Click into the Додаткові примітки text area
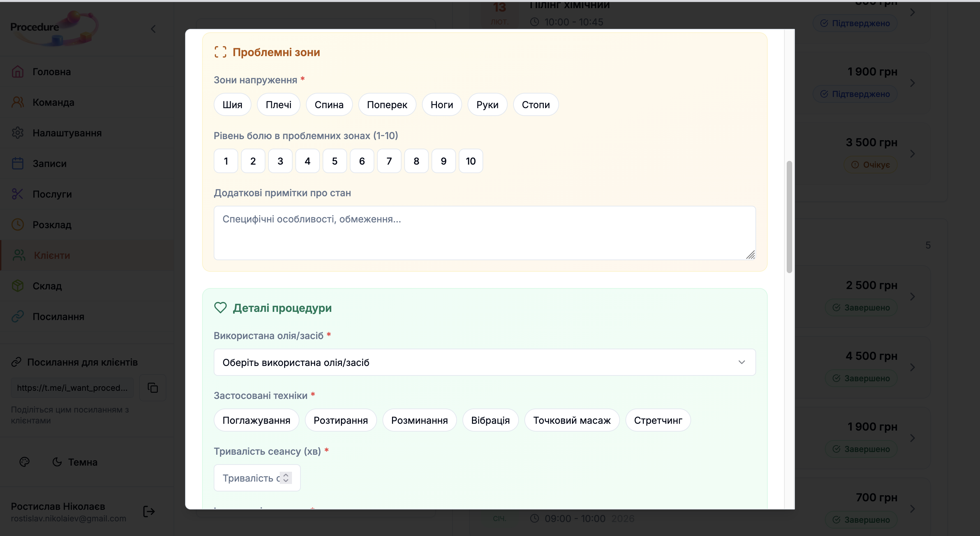This screenshot has width=980, height=536. (x=484, y=233)
